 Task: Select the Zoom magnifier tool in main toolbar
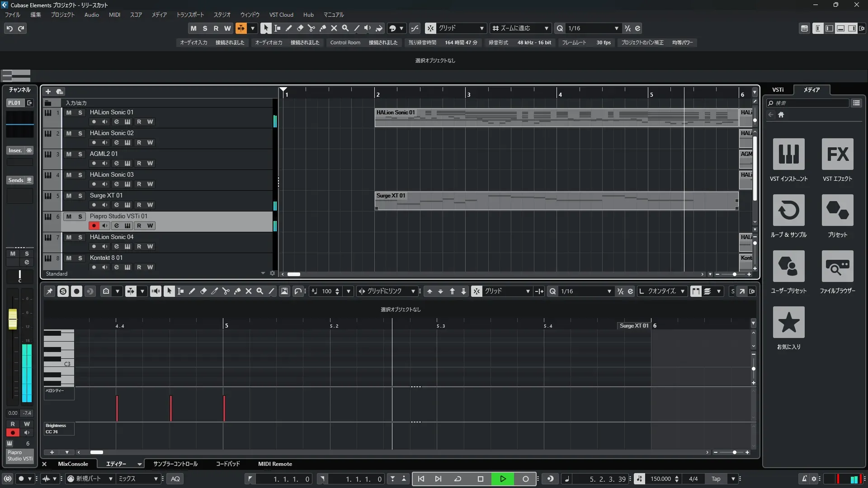pyautogui.click(x=345, y=28)
